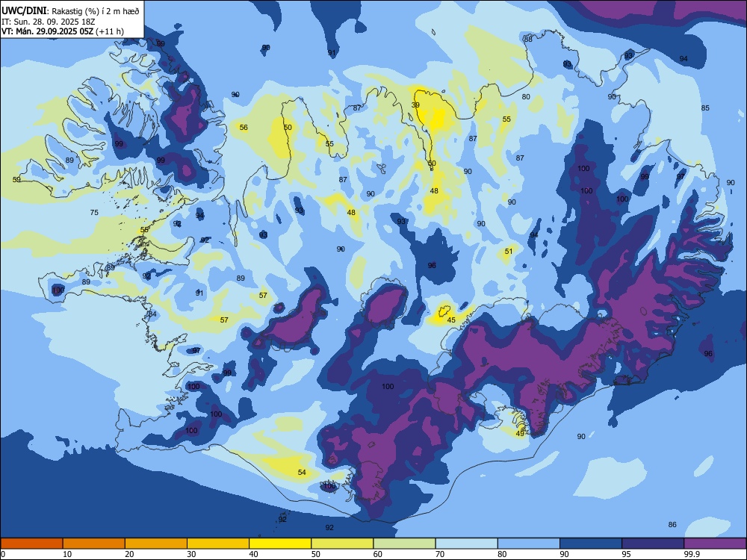The image size is (747, 560).
Task: Click the legend tick label '99.9'
Action: click(x=691, y=554)
